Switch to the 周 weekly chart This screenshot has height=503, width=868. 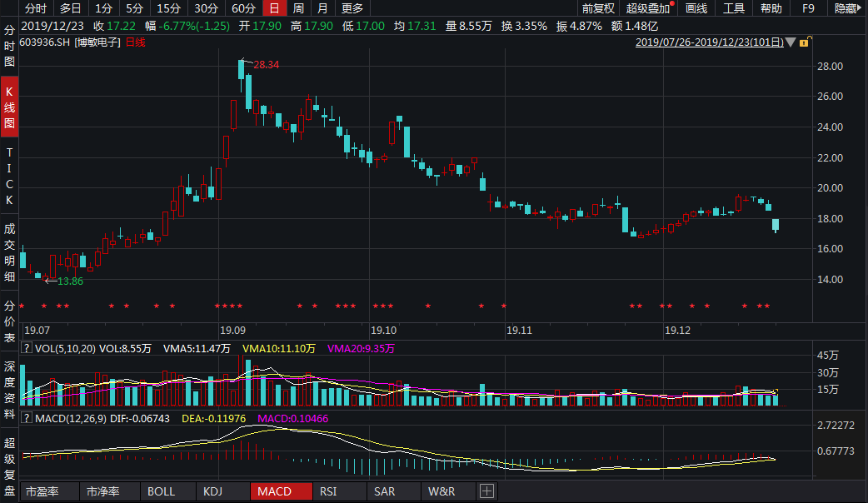[298, 8]
